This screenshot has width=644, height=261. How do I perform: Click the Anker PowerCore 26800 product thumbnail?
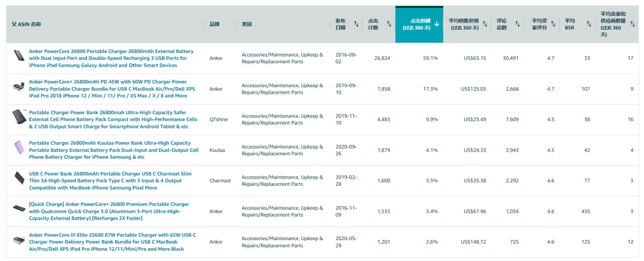tap(19, 56)
